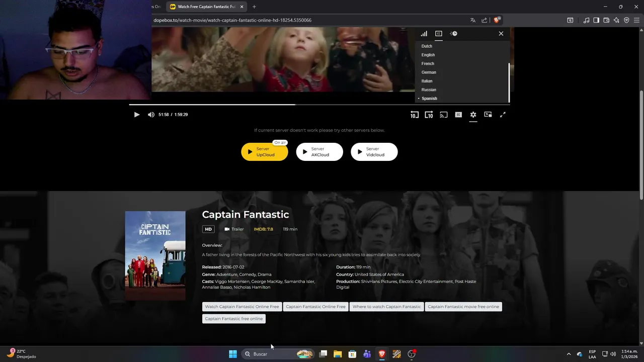
Task: Click tag 'Captain Fantastic free online'
Action: 234,319
